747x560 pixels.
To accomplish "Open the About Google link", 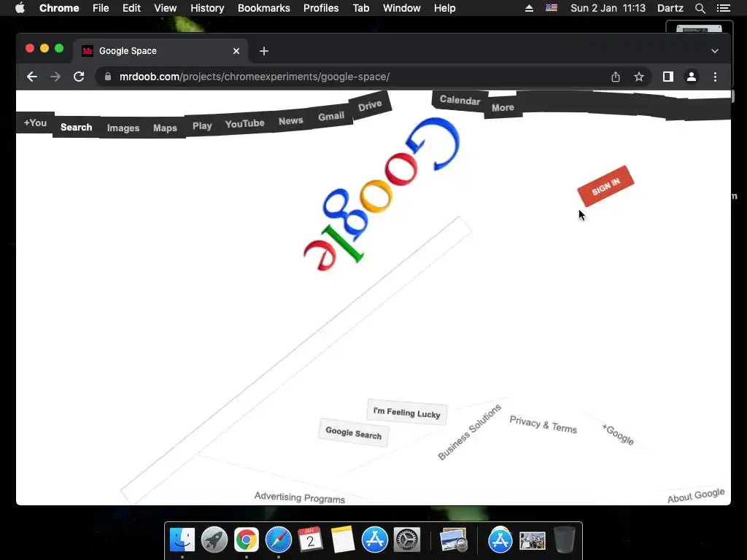I will coord(696,495).
